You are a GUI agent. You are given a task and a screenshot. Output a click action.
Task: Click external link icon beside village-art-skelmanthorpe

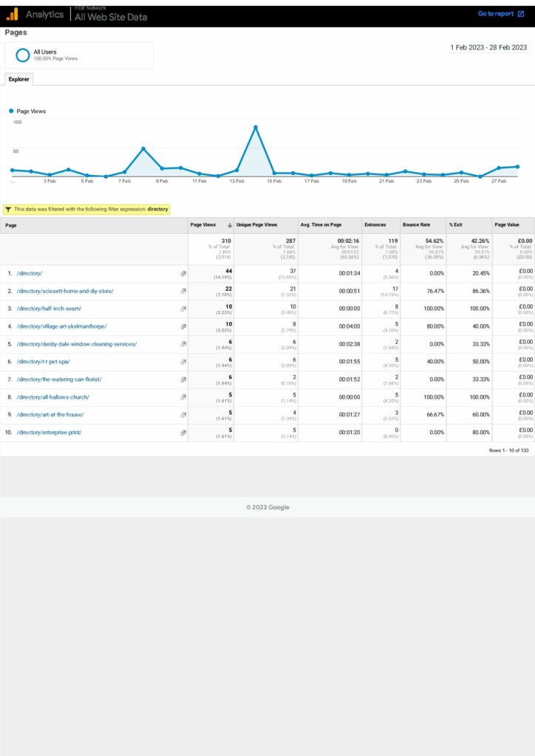pyautogui.click(x=183, y=326)
